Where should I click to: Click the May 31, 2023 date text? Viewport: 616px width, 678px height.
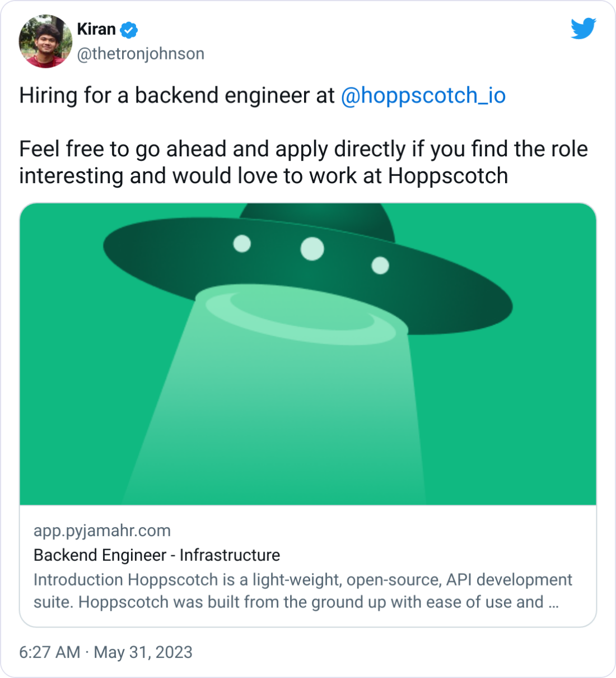click(x=143, y=652)
